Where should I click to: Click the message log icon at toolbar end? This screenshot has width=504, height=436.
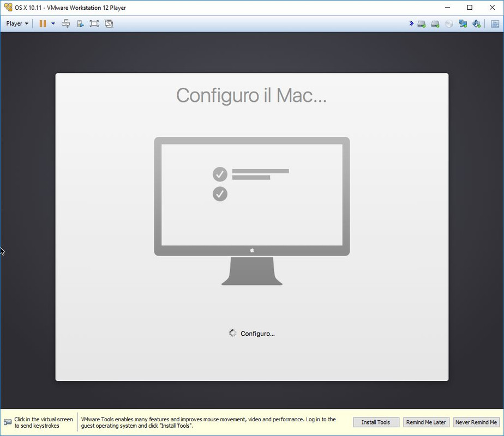point(495,24)
